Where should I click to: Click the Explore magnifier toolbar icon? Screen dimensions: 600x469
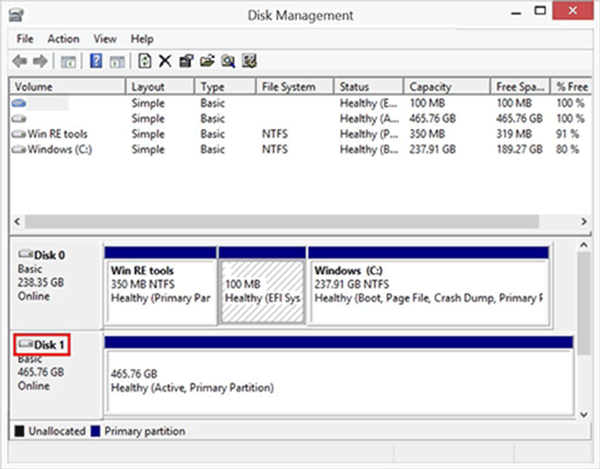(228, 61)
